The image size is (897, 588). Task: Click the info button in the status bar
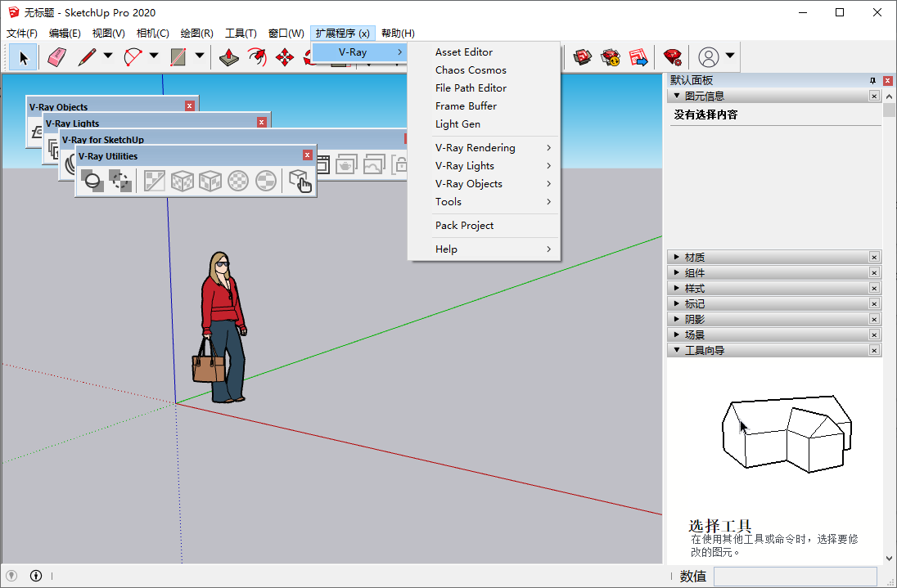(x=35, y=575)
